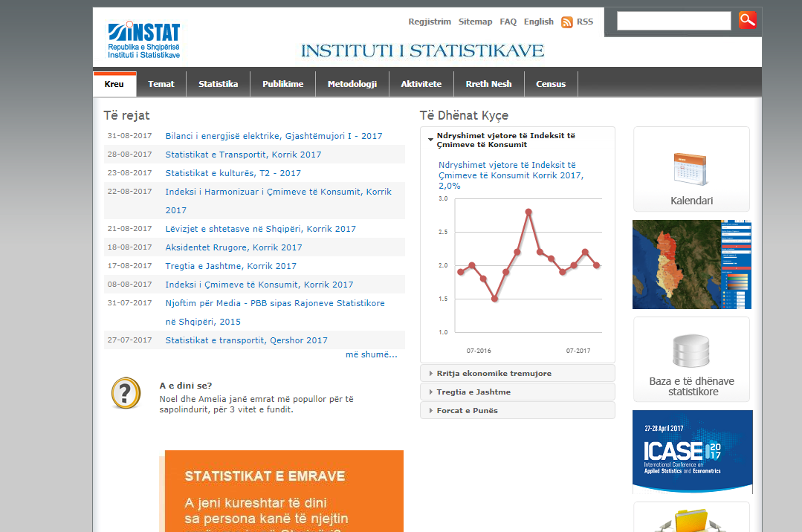Open Statistikat e Transportit, Korrik 2017
802x532 pixels.
(243, 155)
